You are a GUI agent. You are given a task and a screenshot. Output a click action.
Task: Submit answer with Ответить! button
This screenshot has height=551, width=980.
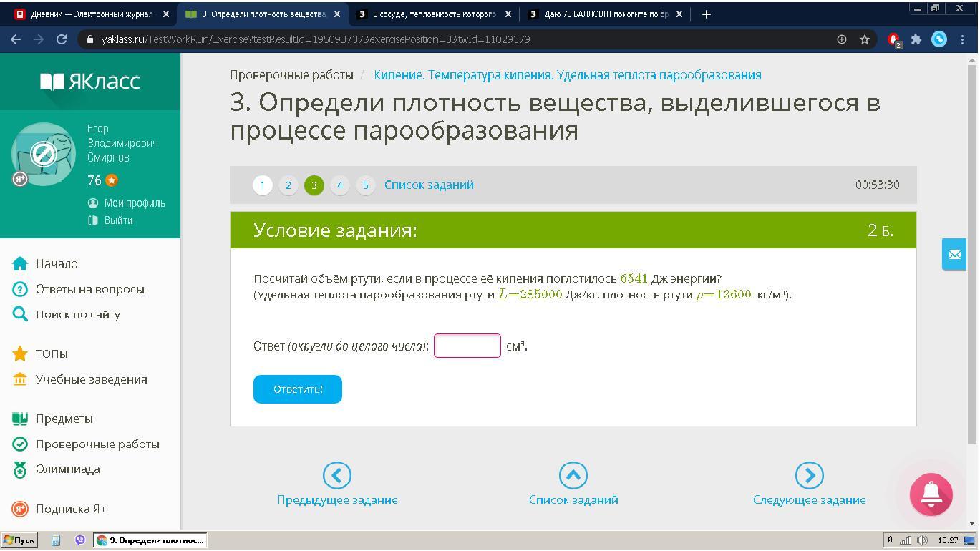point(298,389)
